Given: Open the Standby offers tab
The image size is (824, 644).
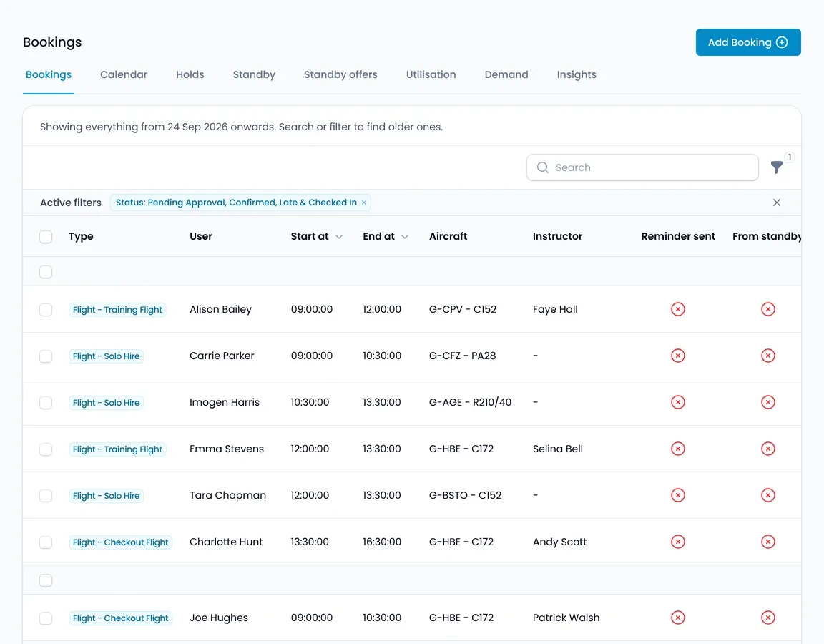Looking at the screenshot, I should [x=340, y=74].
